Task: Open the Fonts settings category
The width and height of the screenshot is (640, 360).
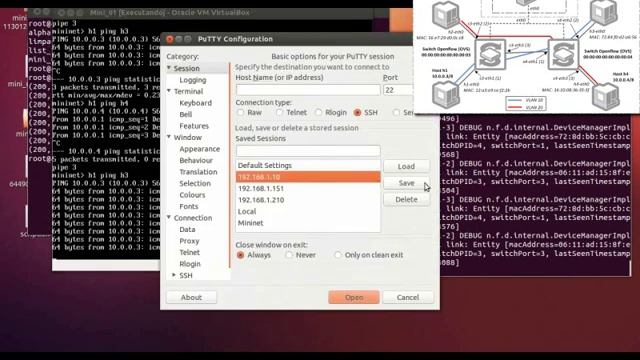Action: coord(189,207)
